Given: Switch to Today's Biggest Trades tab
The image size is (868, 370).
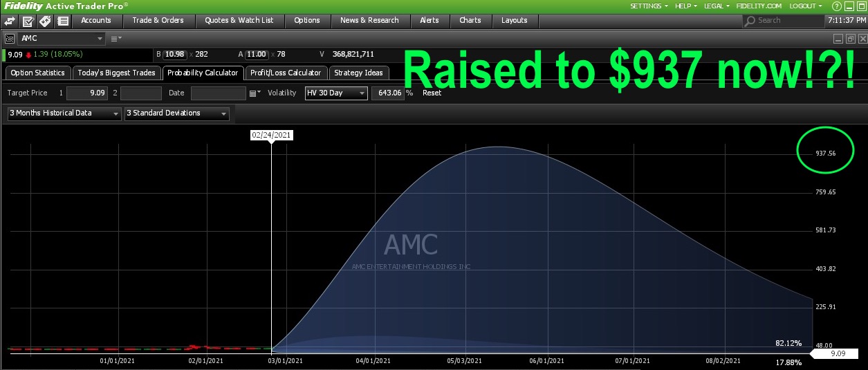Looking at the screenshot, I should [x=116, y=73].
